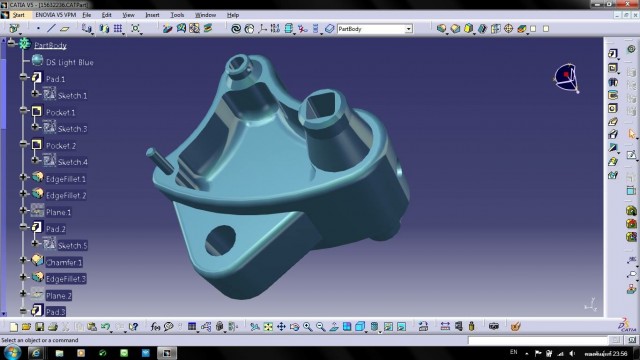The width and height of the screenshot is (640, 360).
Task: Collapse the PartBody tree node
Action: click(11, 42)
